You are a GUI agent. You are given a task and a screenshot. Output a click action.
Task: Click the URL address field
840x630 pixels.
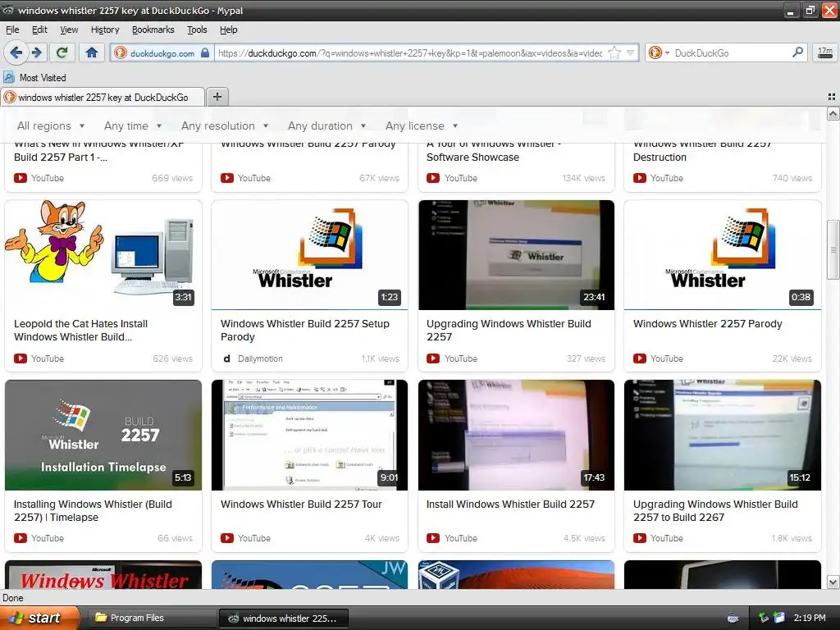click(x=410, y=53)
